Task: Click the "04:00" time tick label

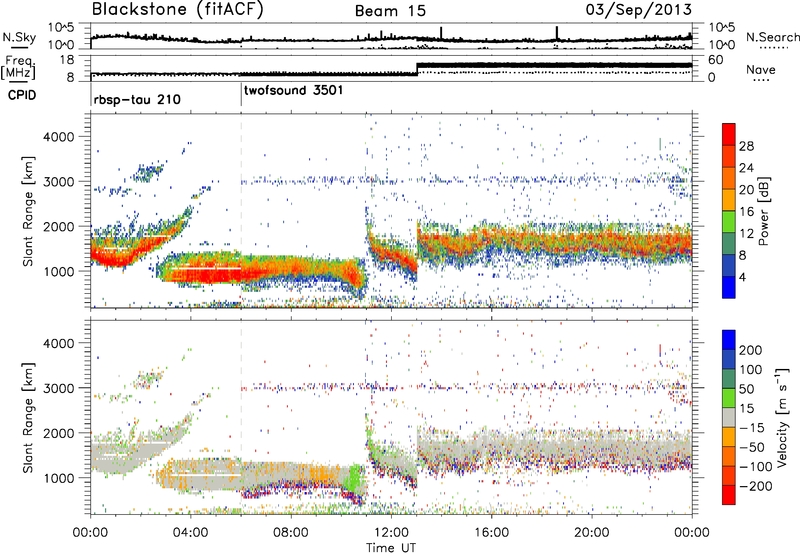Action: tap(190, 533)
